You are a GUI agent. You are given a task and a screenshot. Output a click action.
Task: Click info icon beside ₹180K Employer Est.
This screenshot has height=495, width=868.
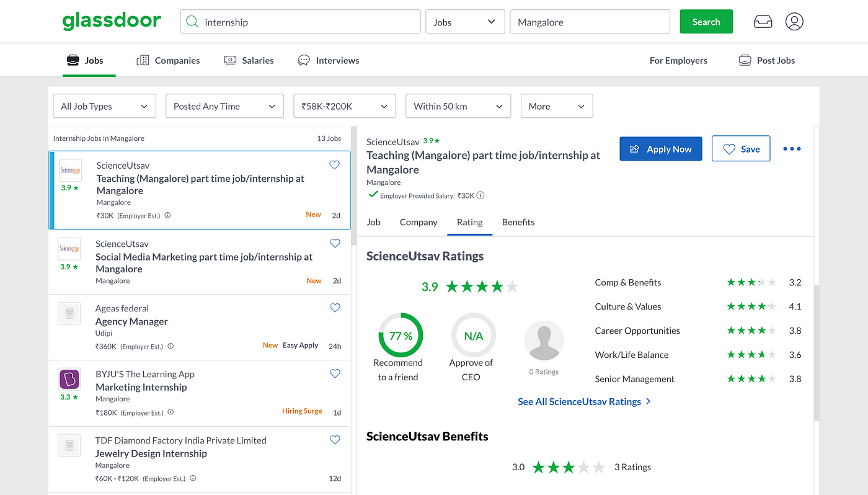170,412
